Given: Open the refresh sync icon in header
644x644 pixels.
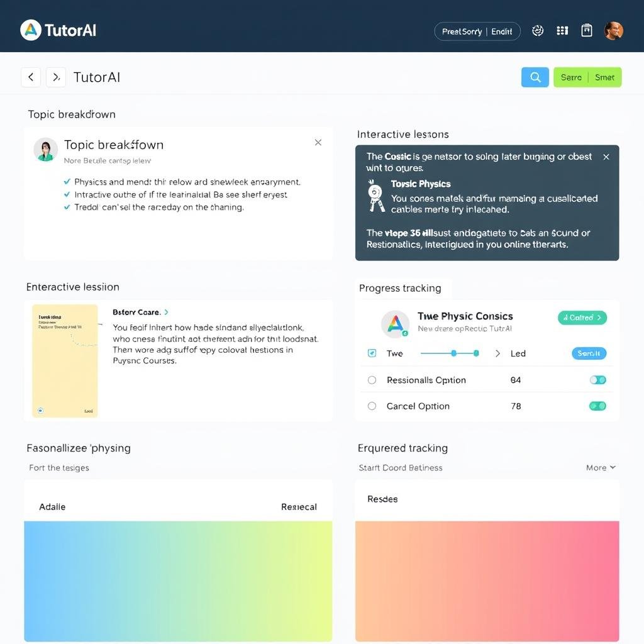Looking at the screenshot, I should coord(538,31).
